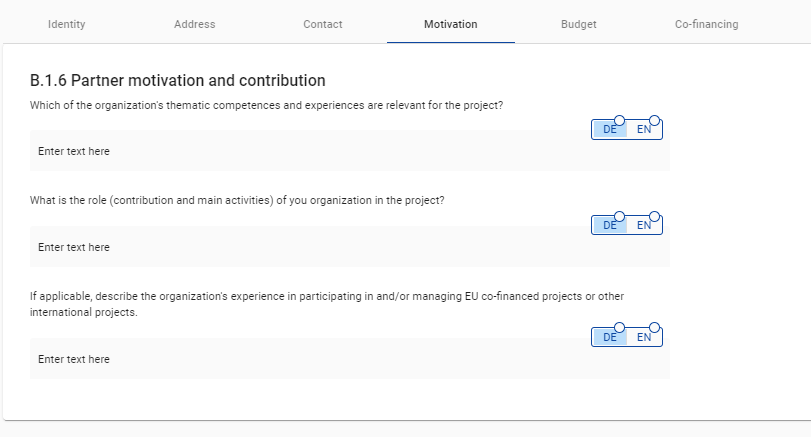Switch thematic competences field to EN
This screenshot has width=811, height=437.
point(644,130)
